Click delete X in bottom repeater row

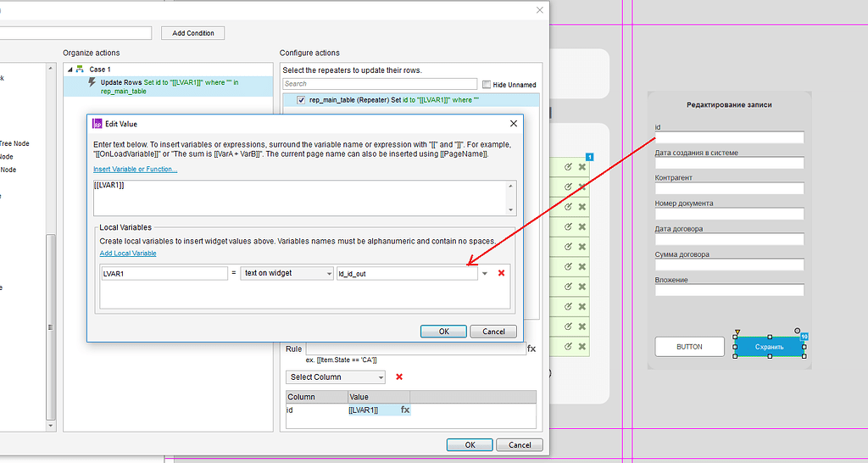point(581,346)
